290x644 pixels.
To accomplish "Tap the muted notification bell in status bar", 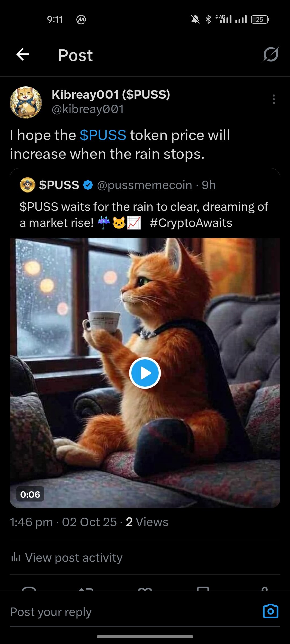I will 195,19.
